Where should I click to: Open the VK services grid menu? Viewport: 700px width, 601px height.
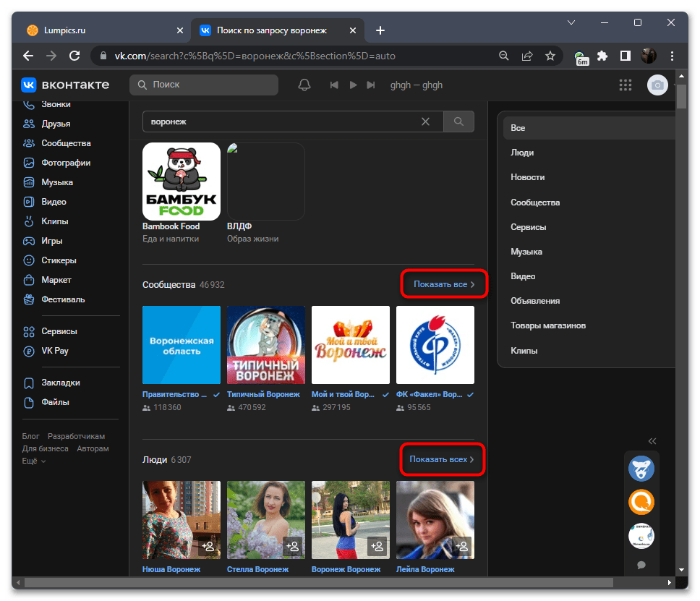[x=626, y=85]
